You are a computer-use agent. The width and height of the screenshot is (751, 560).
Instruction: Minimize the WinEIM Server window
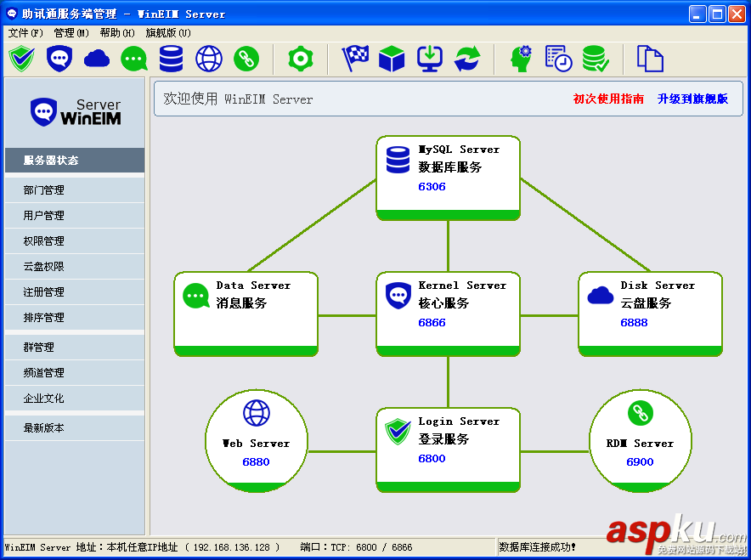tap(697, 14)
